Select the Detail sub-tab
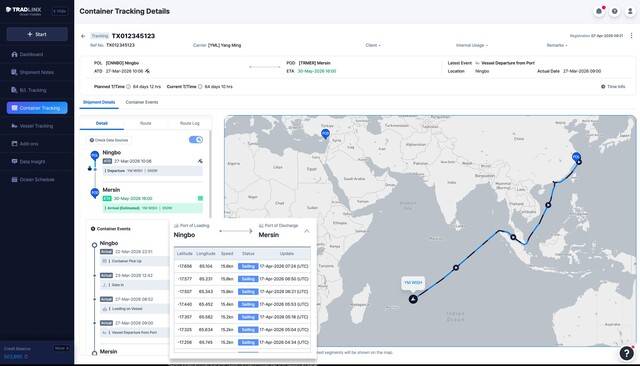Viewport: 640px width, 366px height. pos(102,123)
